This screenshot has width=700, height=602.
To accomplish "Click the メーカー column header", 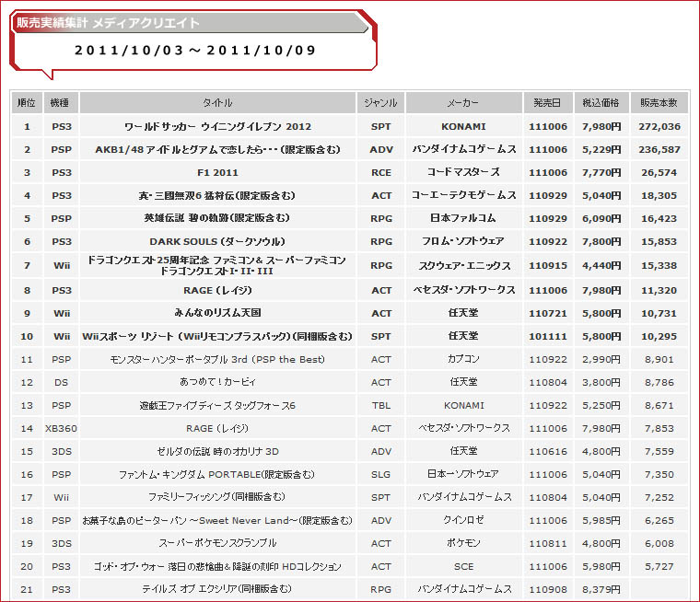I will tap(463, 103).
